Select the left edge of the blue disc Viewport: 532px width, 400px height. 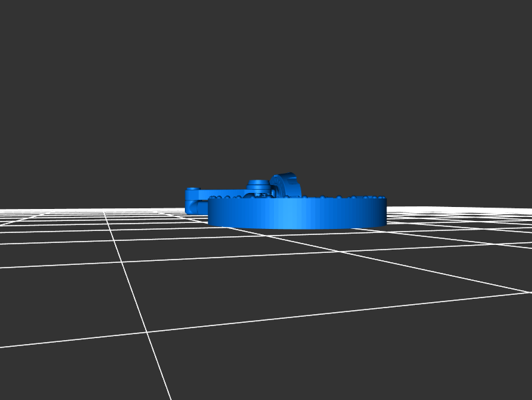click(209, 212)
